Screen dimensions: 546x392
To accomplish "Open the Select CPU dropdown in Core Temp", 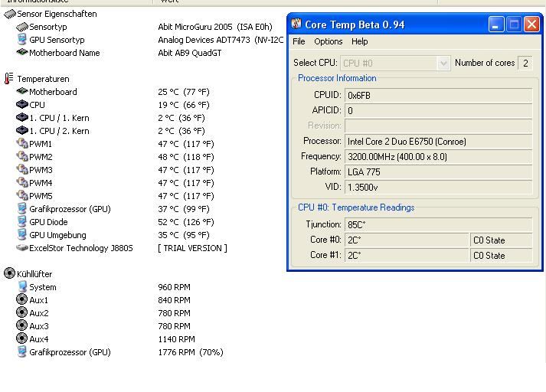I will 443,64.
